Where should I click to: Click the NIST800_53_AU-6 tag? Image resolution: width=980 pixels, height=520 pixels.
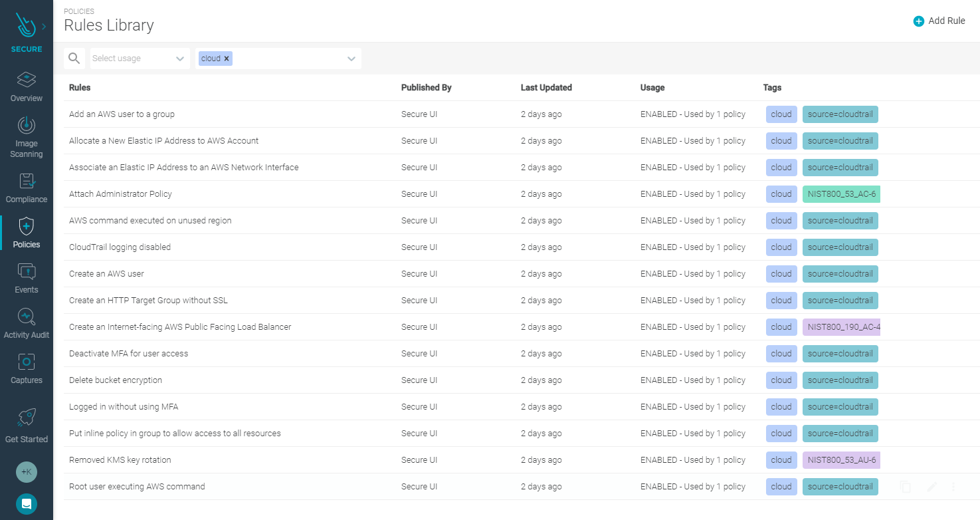(841, 460)
